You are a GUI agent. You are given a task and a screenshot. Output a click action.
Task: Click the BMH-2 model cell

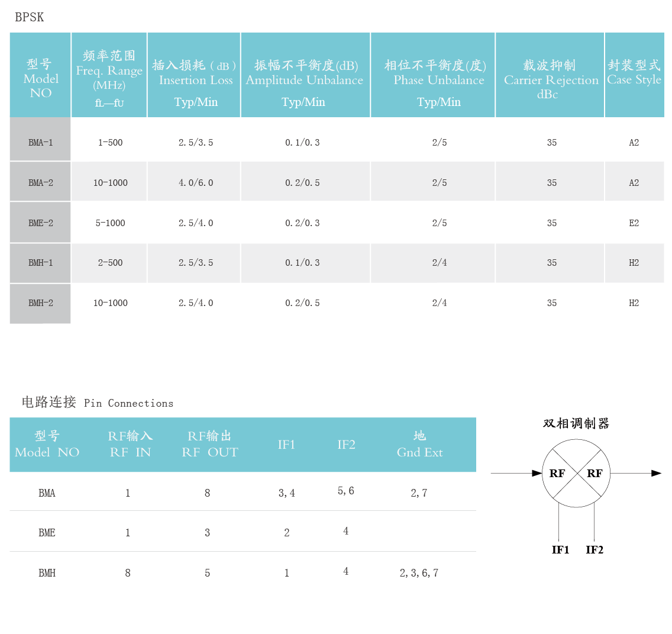(40, 303)
